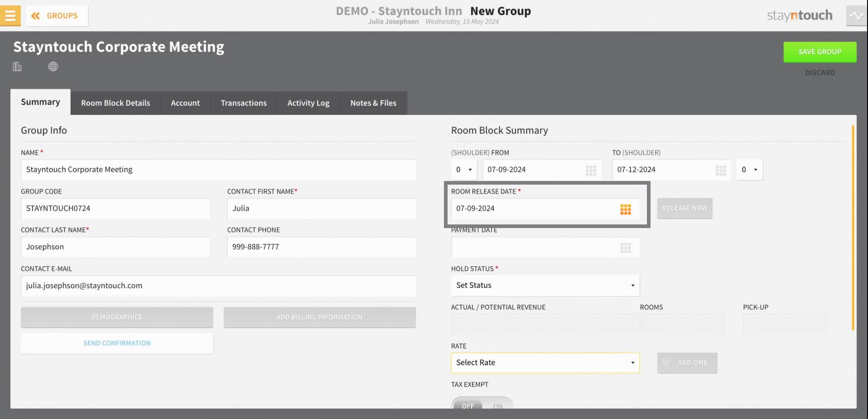Click the company building icon
This screenshot has height=419, width=868.
(17, 67)
